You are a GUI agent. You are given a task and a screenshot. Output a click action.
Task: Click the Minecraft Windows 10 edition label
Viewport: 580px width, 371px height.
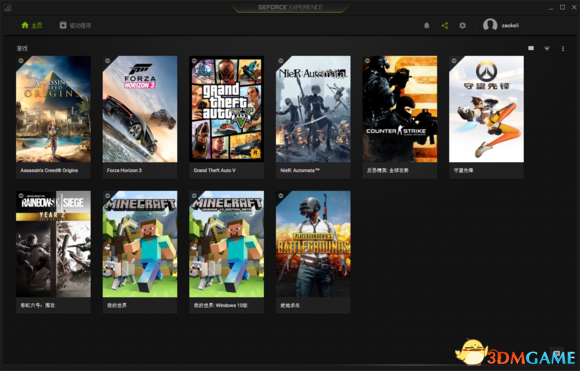pos(220,306)
